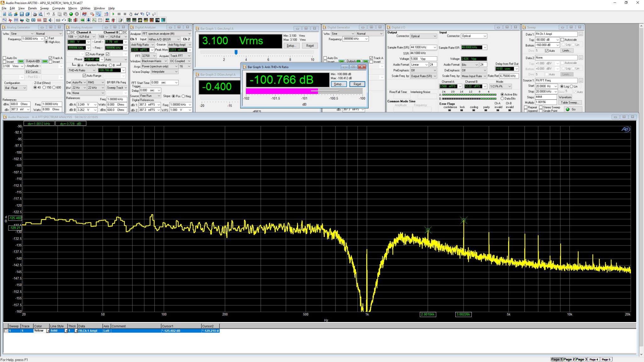This screenshot has width=644, height=362.
Task: Open the Wfm Sine dropdown in Analog Generator
Action: point(22,34)
